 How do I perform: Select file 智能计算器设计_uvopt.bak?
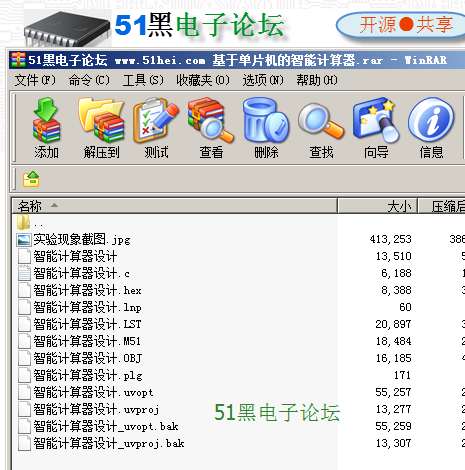click(x=106, y=426)
